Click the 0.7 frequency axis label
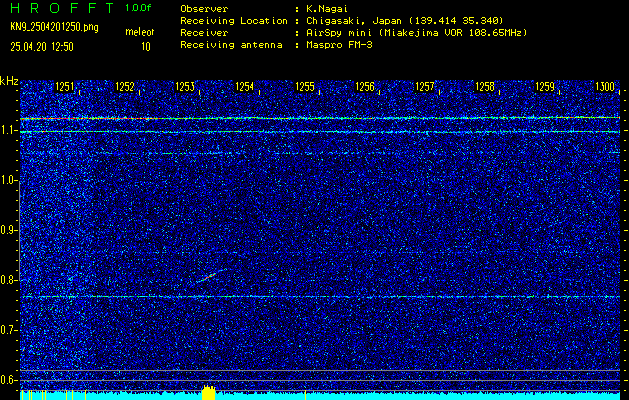The width and height of the screenshot is (629, 400). (x=8, y=330)
